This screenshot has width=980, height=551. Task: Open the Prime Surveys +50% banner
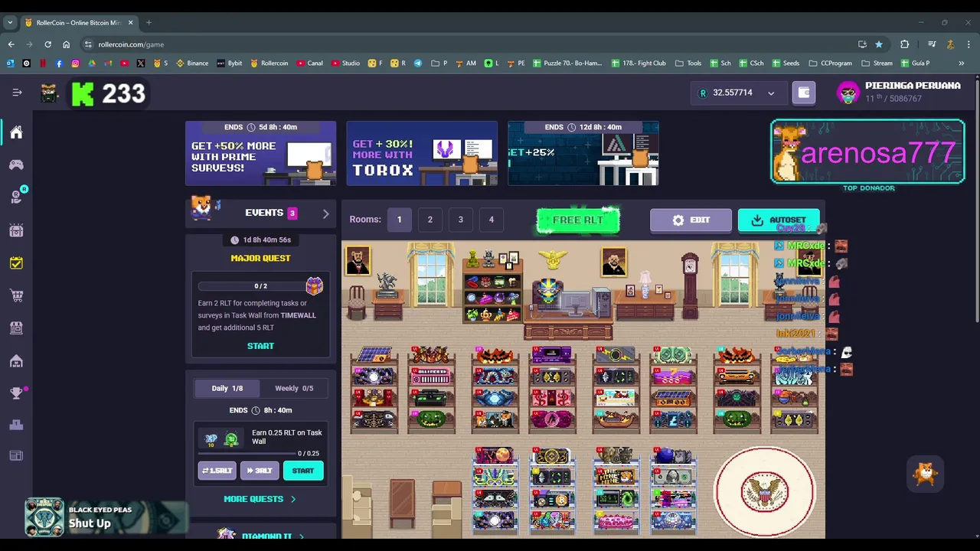point(260,153)
